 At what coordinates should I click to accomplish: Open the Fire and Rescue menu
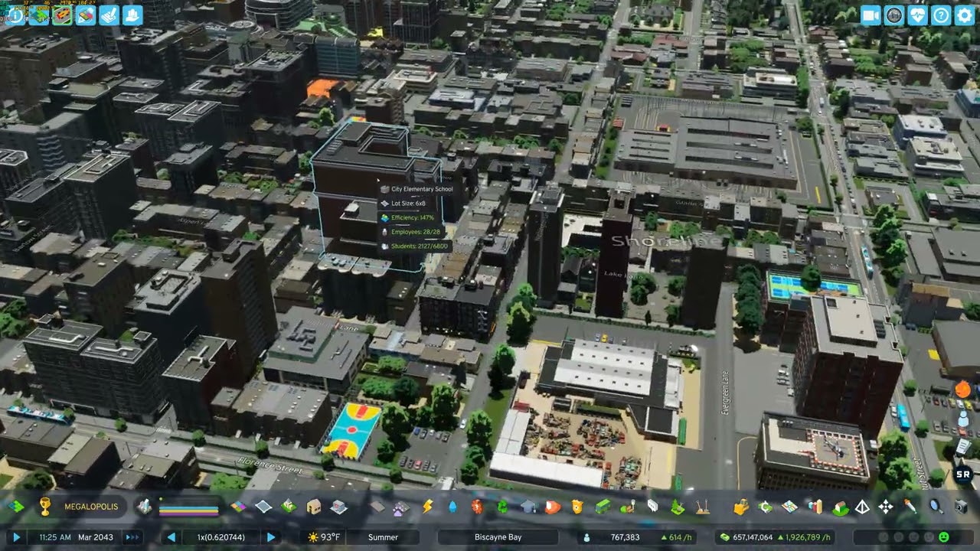(553, 507)
